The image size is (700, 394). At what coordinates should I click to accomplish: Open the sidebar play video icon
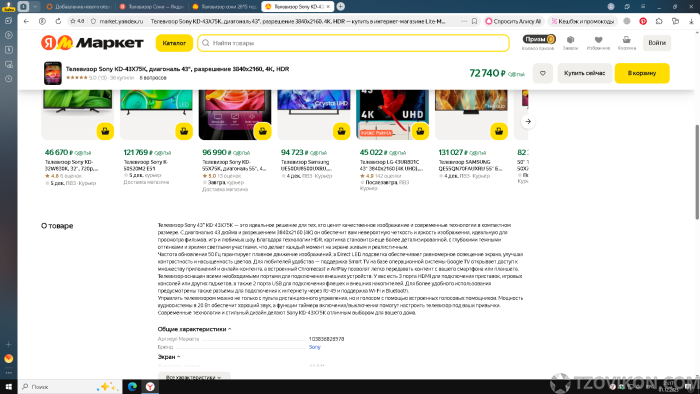[x=8, y=35]
